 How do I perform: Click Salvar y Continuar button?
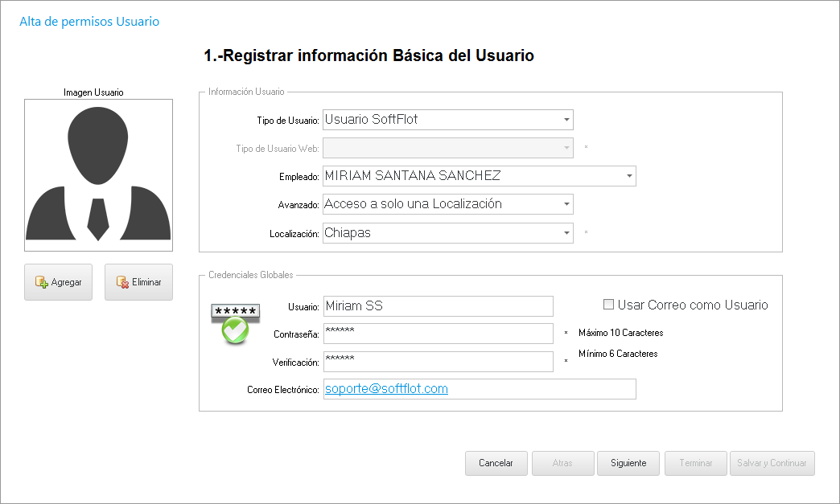click(772, 463)
